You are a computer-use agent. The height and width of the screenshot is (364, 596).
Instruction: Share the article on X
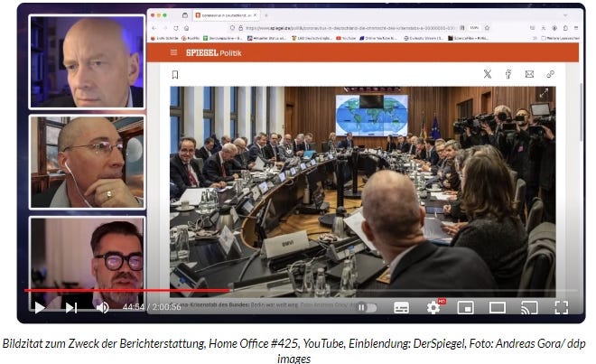coord(488,74)
